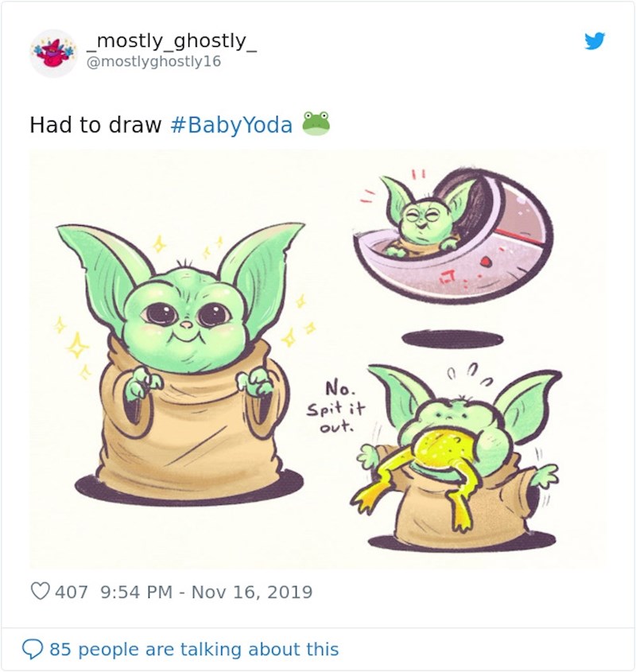Image resolution: width=636 pixels, height=672 pixels.
Task: Open the _mostly_ghostly_ display name link
Action: click(x=173, y=41)
